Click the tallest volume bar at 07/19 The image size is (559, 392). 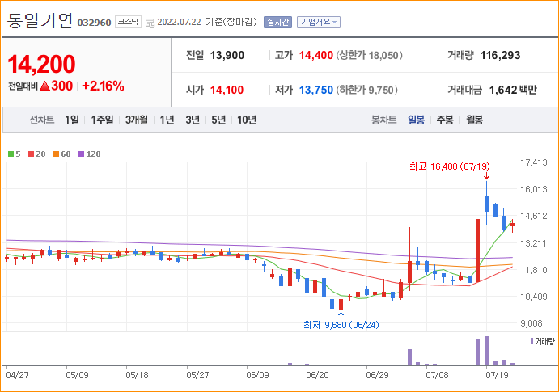tap(486, 351)
